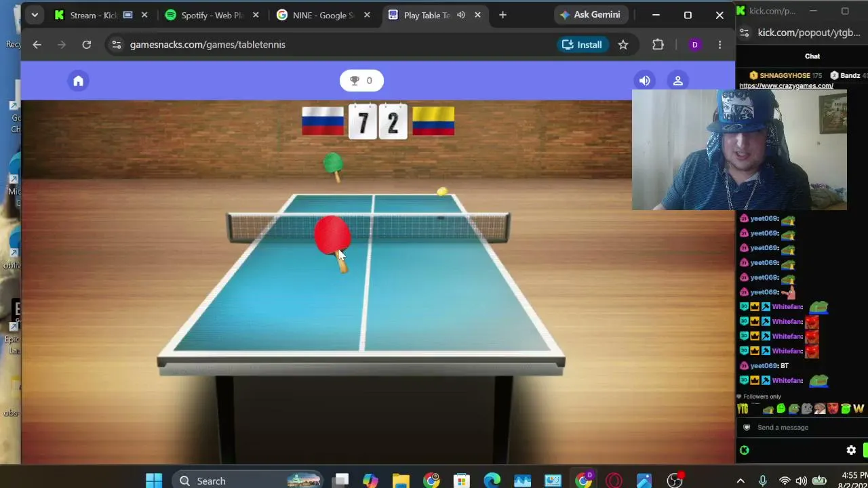The height and width of the screenshot is (488, 868).
Task: Open chat settings gear icon
Action: (851, 450)
